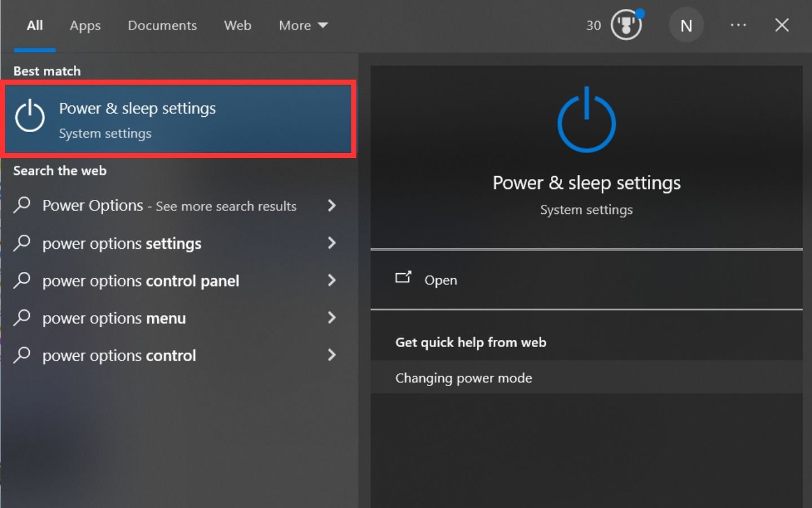Click the N user account avatar

click(x=686, y=25)
